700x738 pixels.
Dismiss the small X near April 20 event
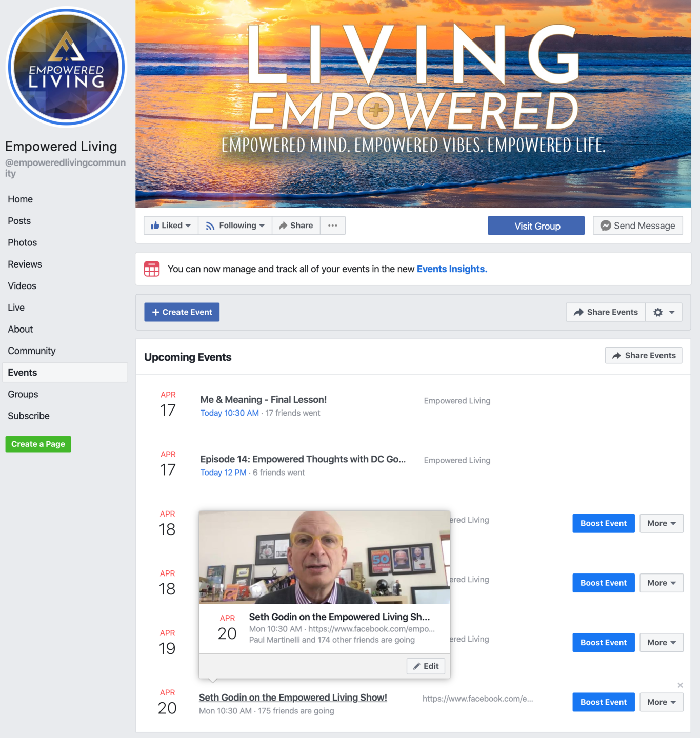pyautogui.click(x=680, y=685)
